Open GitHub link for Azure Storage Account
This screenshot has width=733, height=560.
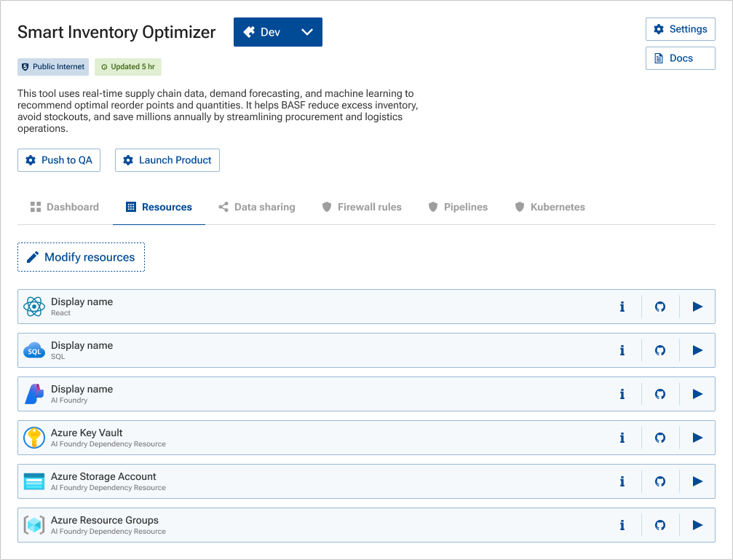(660, 481)
